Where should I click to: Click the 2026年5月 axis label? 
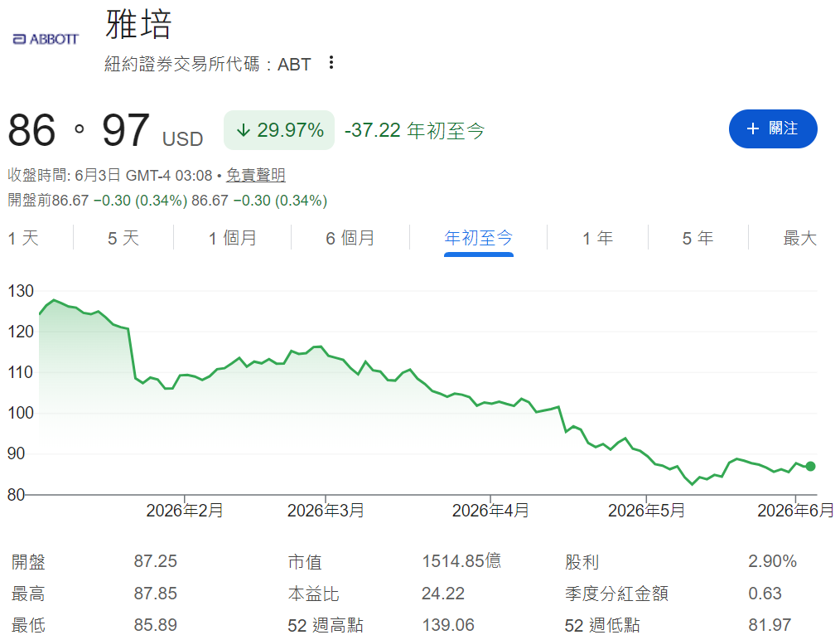click(x=646, y=510)
